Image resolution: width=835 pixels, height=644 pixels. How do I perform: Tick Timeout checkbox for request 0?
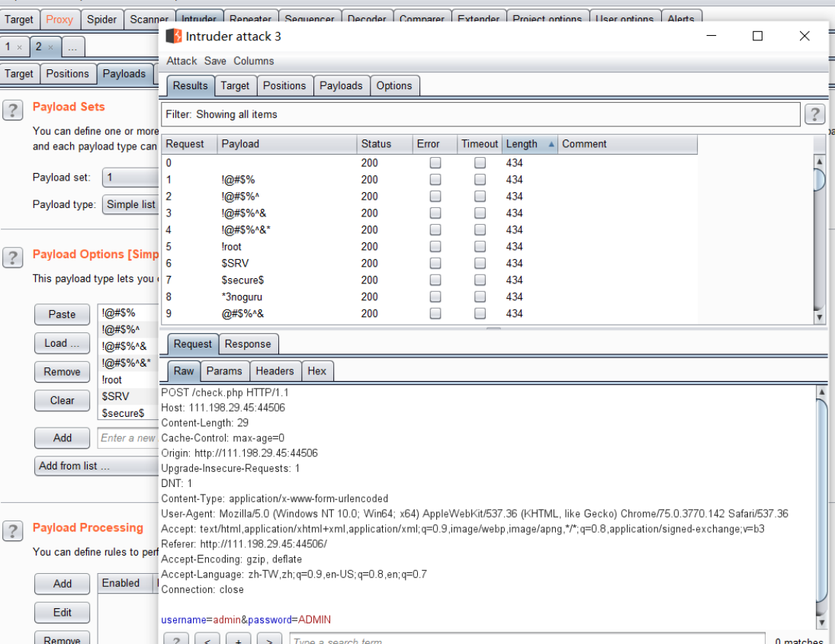point(480,163)
